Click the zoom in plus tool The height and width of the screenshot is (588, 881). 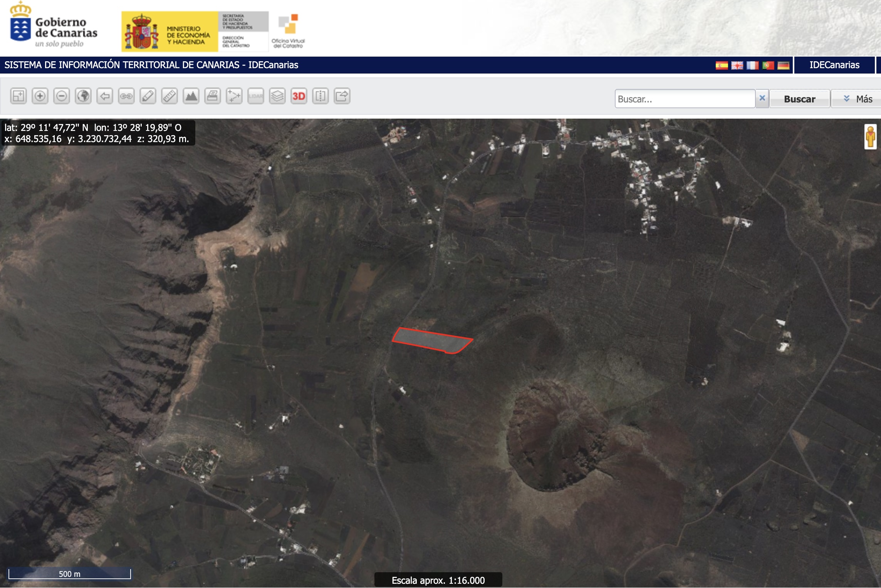click(x=40, y=96)
